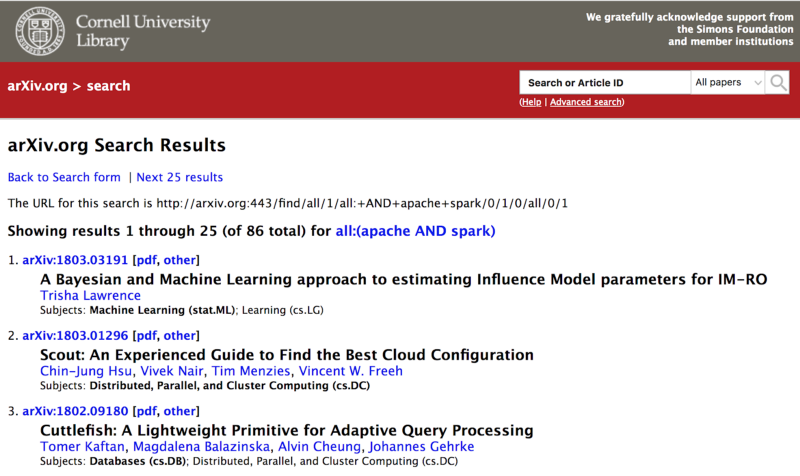Open pdf for arXiv:1803.03191
Image resolution: width=800 pixels, height=476 pixels.
[146, 260]
